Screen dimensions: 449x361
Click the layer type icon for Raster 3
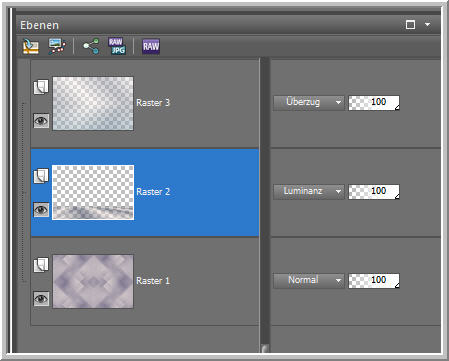[x=41, y=87]
